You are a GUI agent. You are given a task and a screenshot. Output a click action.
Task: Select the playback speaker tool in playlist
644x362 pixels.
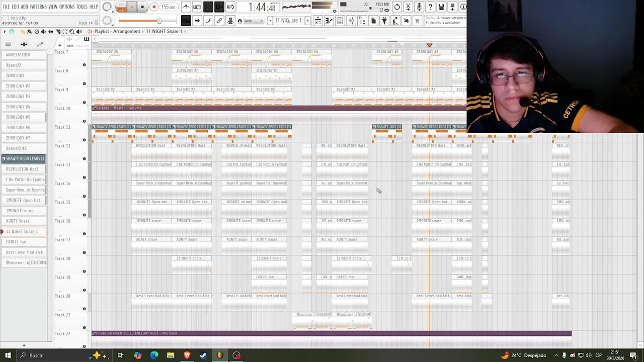coord(79,31)
